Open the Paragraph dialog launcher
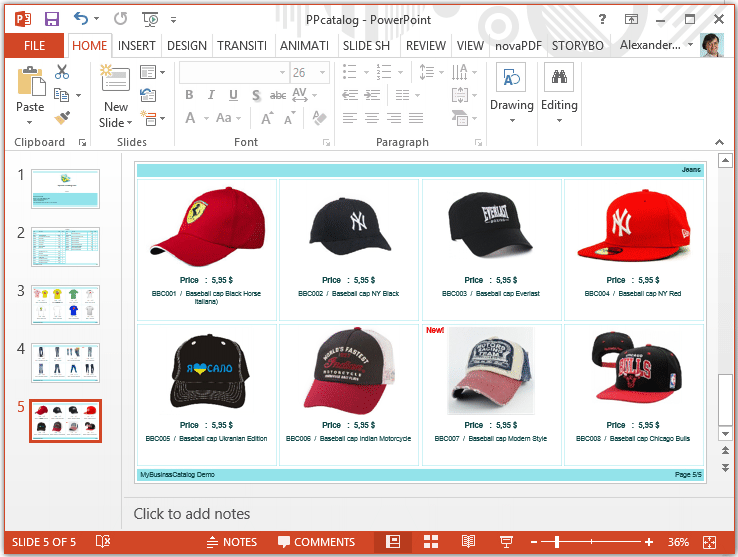The image size is (738, 557). click(478, 143)
